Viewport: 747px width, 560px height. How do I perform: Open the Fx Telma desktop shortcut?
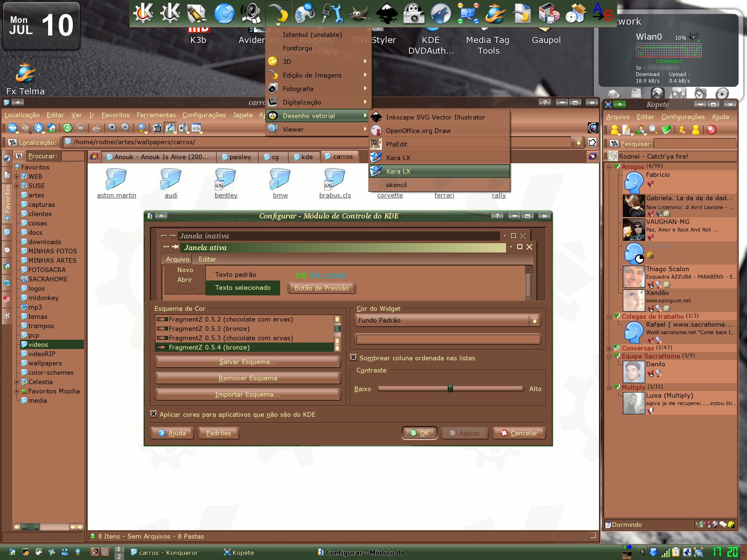click(x=25, y=79)
